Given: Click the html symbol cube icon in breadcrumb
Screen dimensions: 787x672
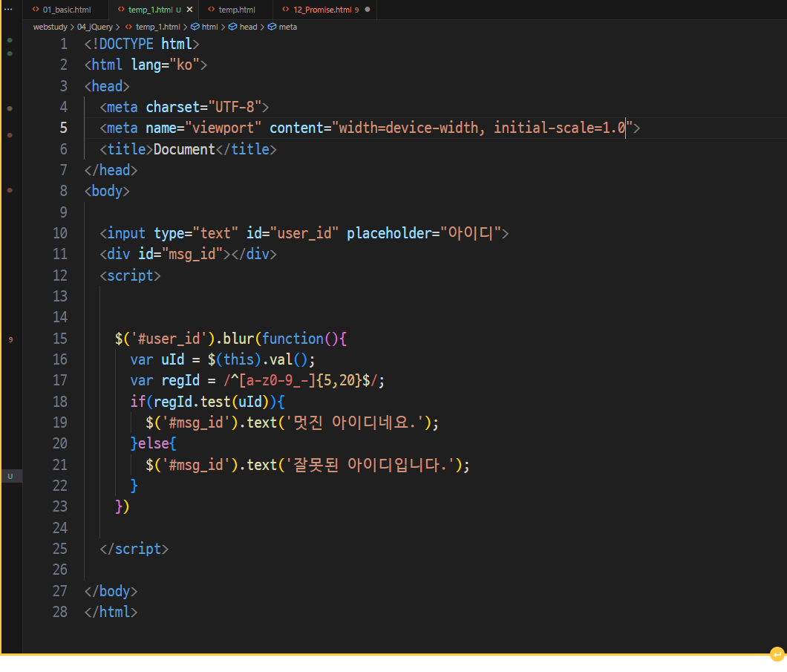Looking at the screenshot, I should pyautogui.click(x=195, y=27).
